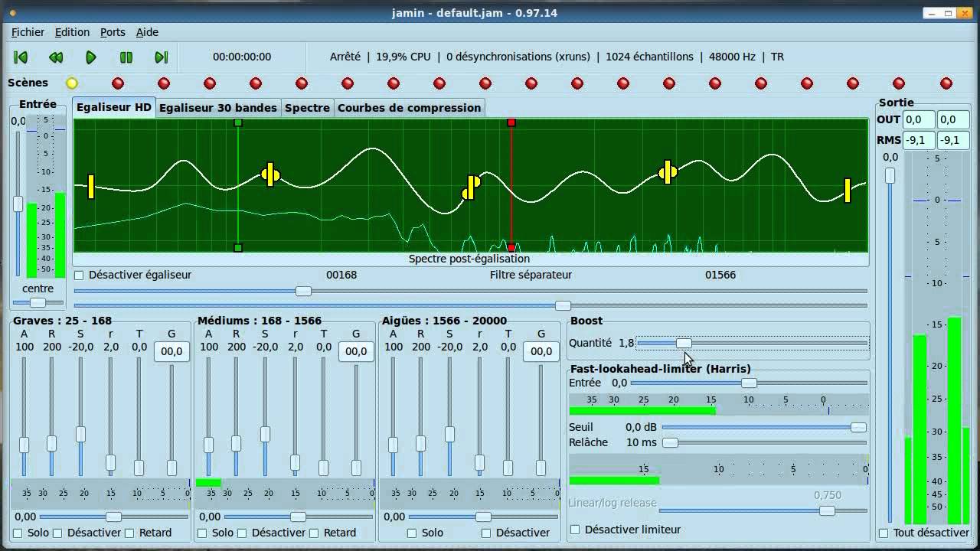Screen dimensions: 980x551
Task: Check the Désactiver limiteur box
Action: point(575,530)
